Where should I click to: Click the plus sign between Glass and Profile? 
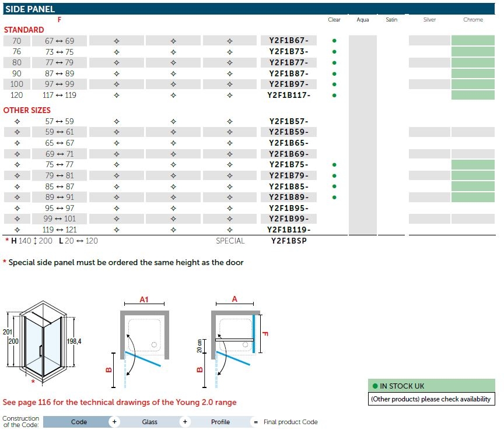pos(185,422)
